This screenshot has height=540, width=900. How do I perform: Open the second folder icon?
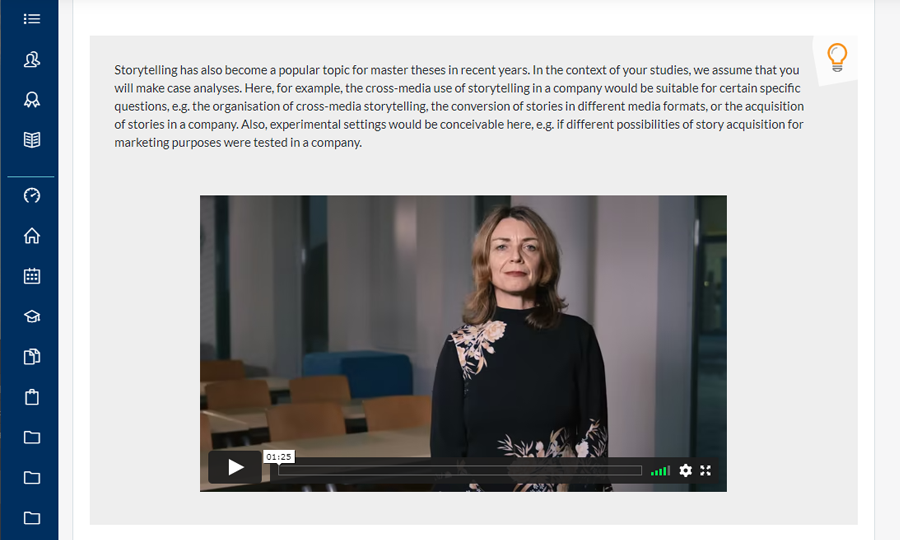tap(32, 477)
